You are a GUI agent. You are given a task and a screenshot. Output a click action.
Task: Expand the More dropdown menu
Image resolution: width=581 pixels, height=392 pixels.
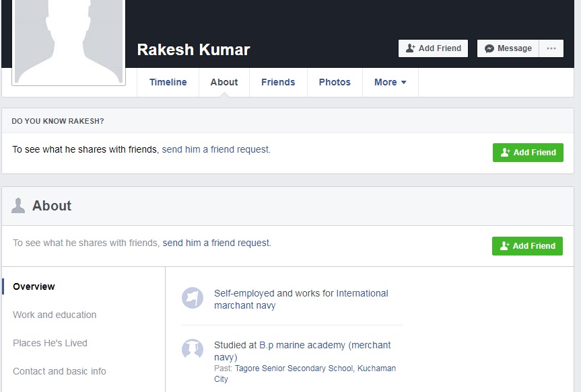[x=390, y=82]
